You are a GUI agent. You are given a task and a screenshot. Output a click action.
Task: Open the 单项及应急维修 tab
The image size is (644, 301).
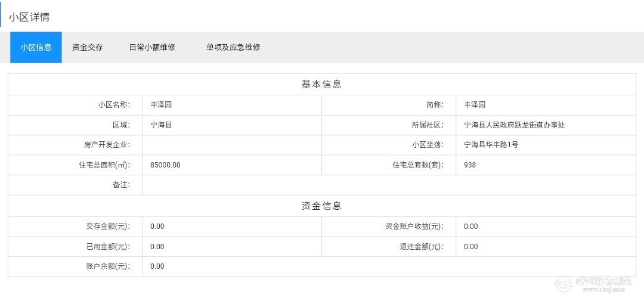click(233, 47)
